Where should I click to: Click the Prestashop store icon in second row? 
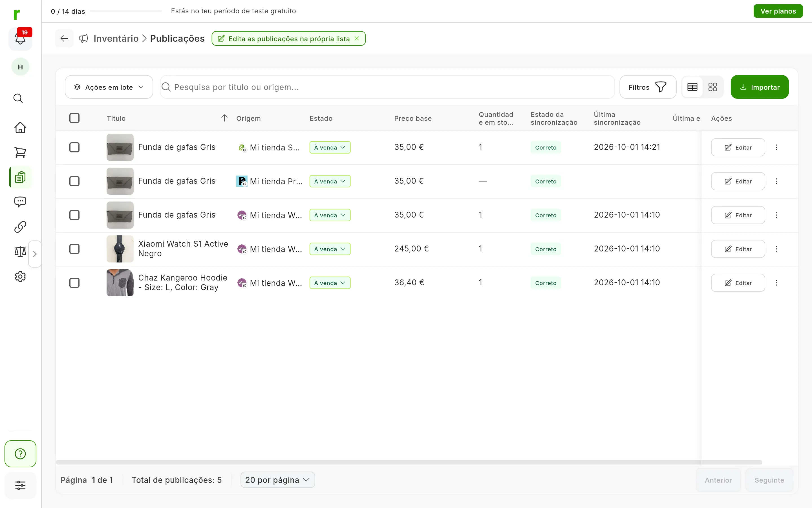[x=242, y=181]
